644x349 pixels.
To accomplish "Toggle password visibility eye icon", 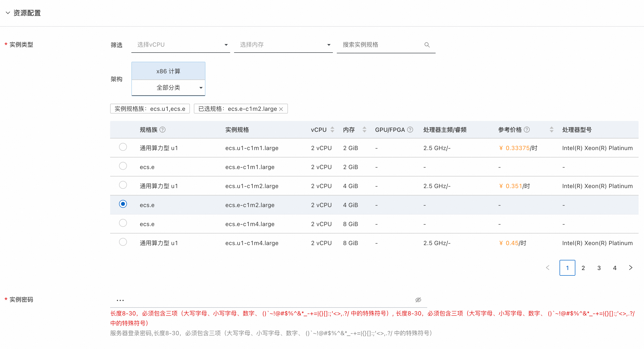I will (x=418, y=300).
